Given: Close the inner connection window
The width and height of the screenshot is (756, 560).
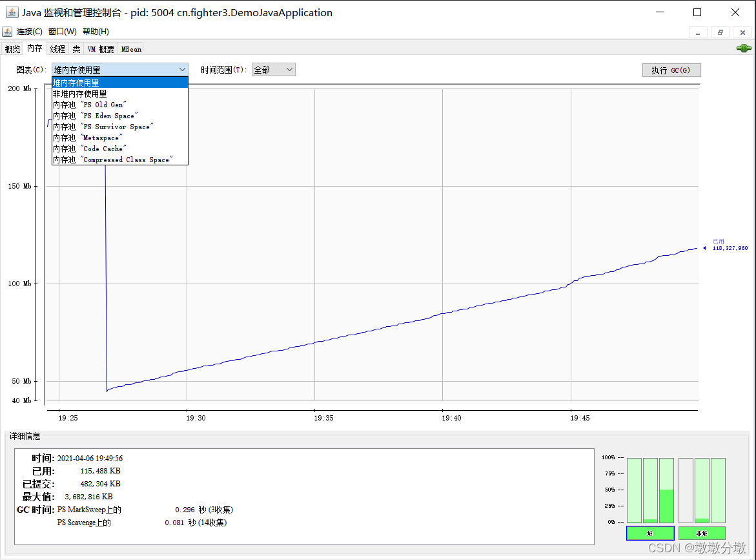Looking at the screenshot, I should point(742,32).
